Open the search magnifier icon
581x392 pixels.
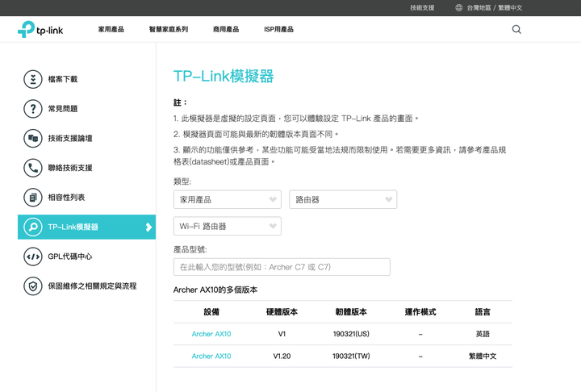pyautogui.click(x=516, y=29)
